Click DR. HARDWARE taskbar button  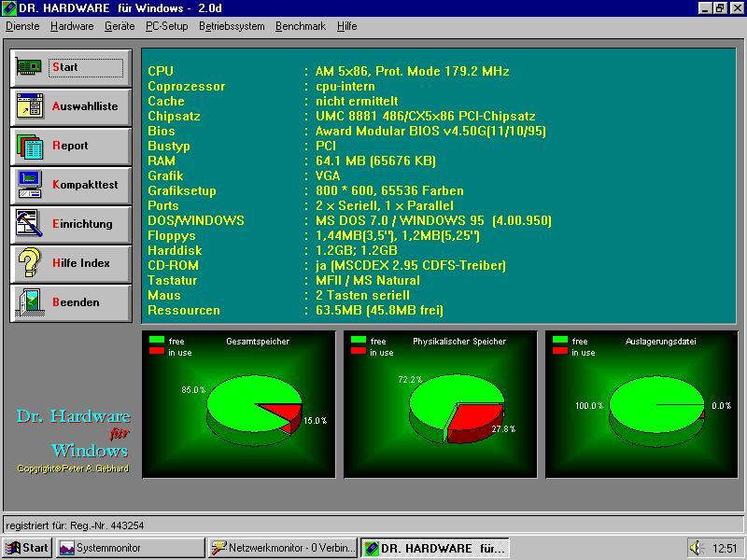click(435, 548)
